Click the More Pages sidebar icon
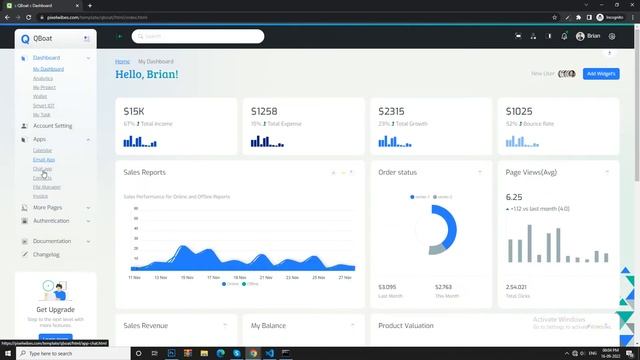Screen dimensions: 640x360 (24, 208)
